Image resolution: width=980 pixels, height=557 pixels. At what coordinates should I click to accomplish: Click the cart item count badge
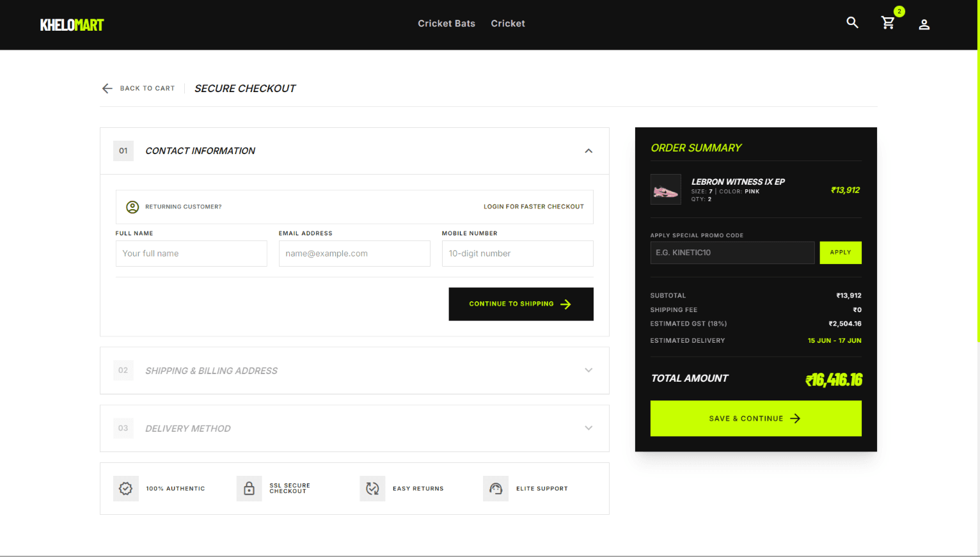899,12
